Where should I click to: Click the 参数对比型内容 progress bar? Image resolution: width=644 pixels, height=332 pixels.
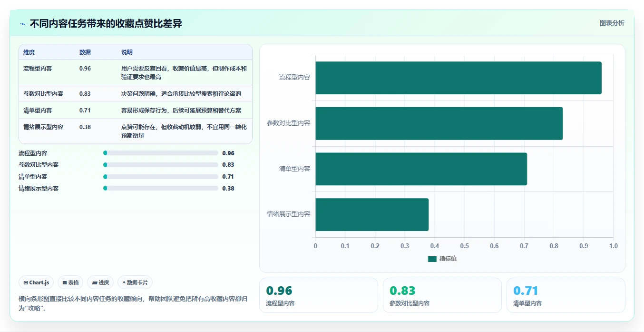161,165
